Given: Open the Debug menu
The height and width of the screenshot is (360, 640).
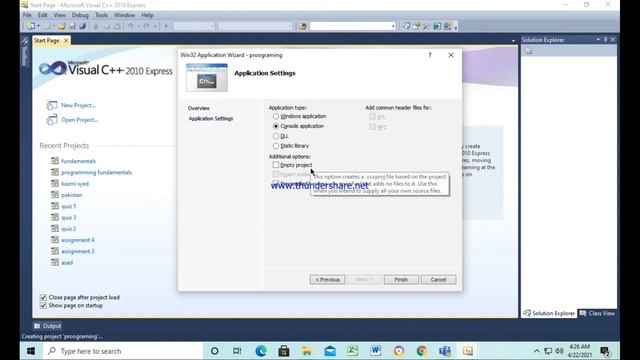Looking at the screenshot, I should (x=80, y=15).
